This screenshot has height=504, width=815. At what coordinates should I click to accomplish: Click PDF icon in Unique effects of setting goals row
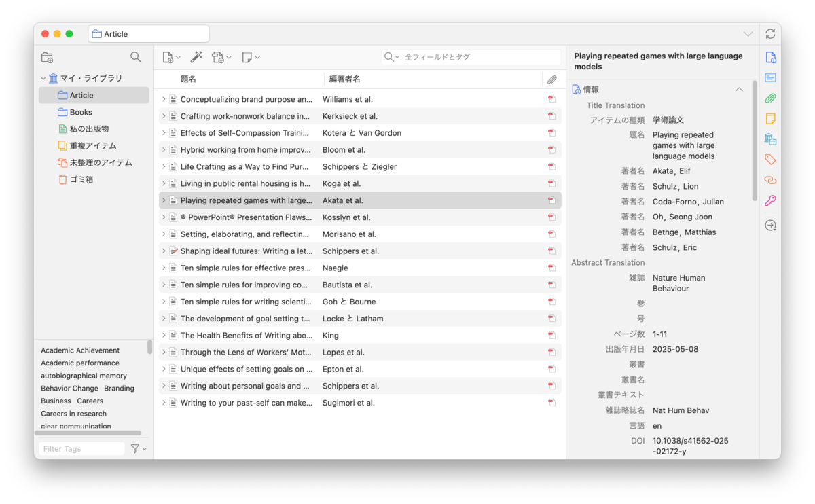552,369
